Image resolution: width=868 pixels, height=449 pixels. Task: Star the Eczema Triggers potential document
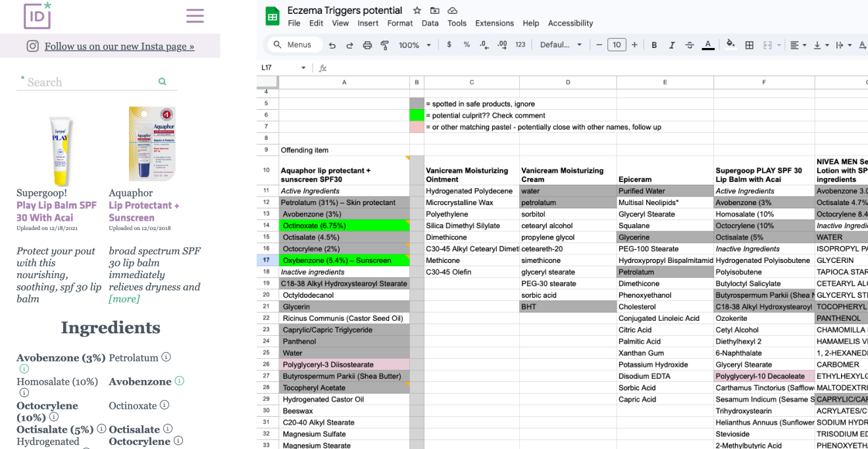(417, 11)
